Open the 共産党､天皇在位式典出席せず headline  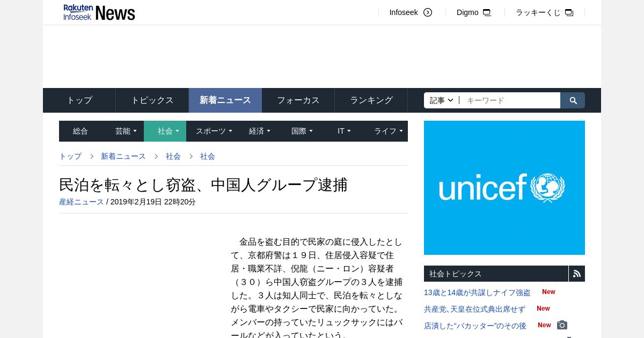[x=474, y=309]
